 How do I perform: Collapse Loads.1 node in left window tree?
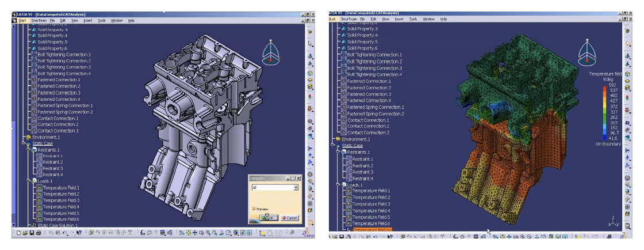point(29,181)
